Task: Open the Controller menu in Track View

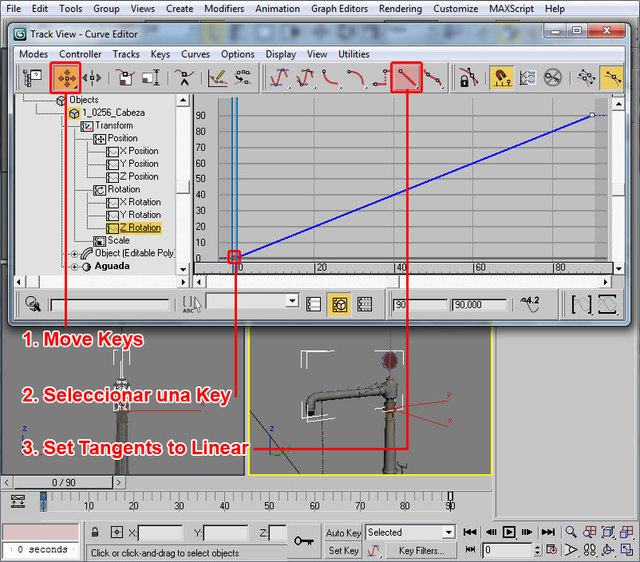Action: tap(80, 54)
